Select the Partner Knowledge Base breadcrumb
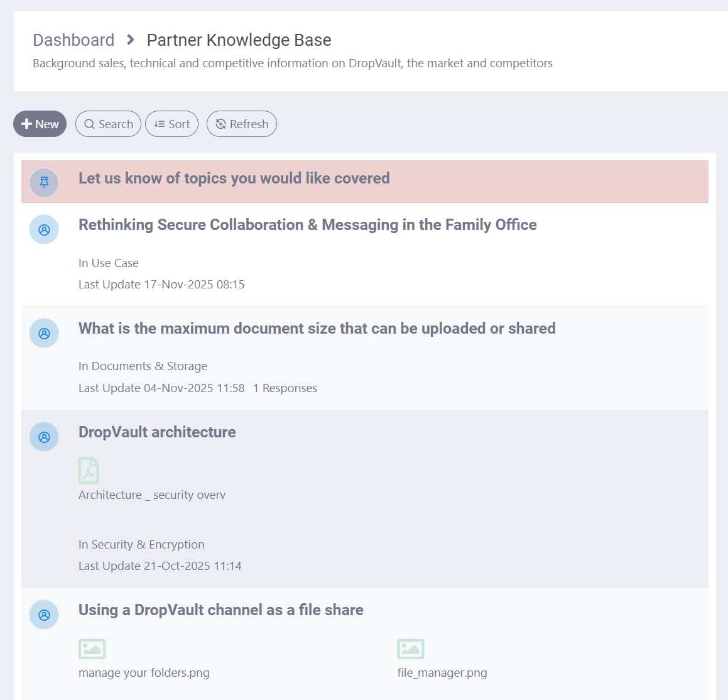The height and width of the screenshot is (700, 728). [239, 40]
